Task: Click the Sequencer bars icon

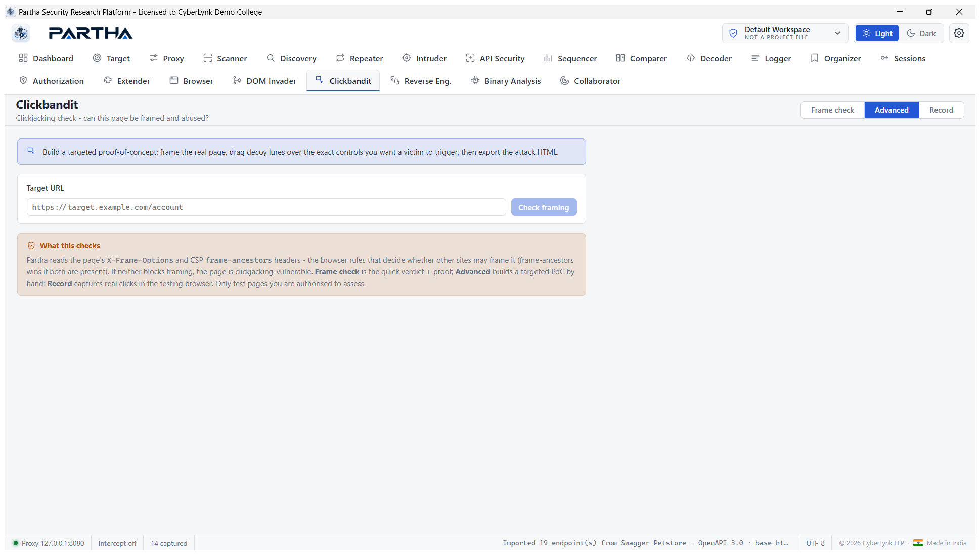Action: 548,58
